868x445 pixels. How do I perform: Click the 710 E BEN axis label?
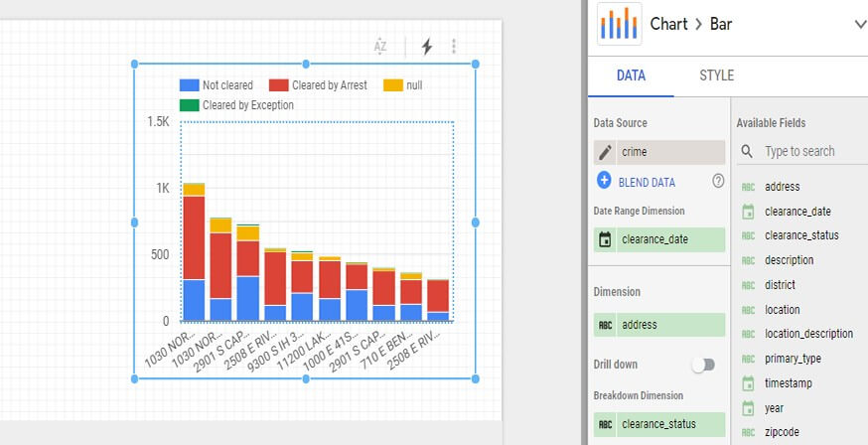click(x=386, y=351)
